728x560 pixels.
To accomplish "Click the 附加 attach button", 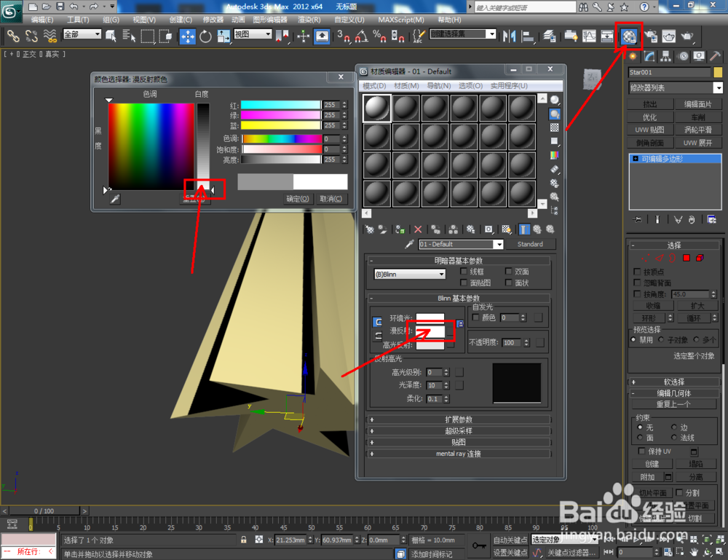I will [647, 477].
